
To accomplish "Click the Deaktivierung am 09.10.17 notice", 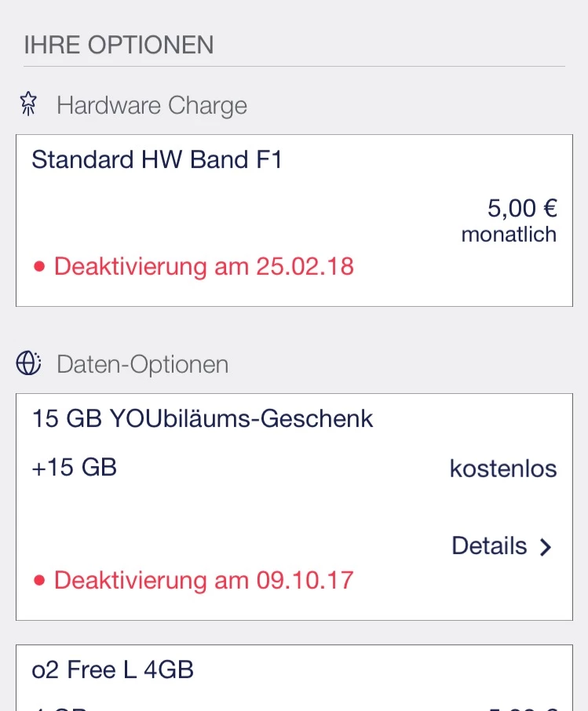I will click(x=204, y=581).
